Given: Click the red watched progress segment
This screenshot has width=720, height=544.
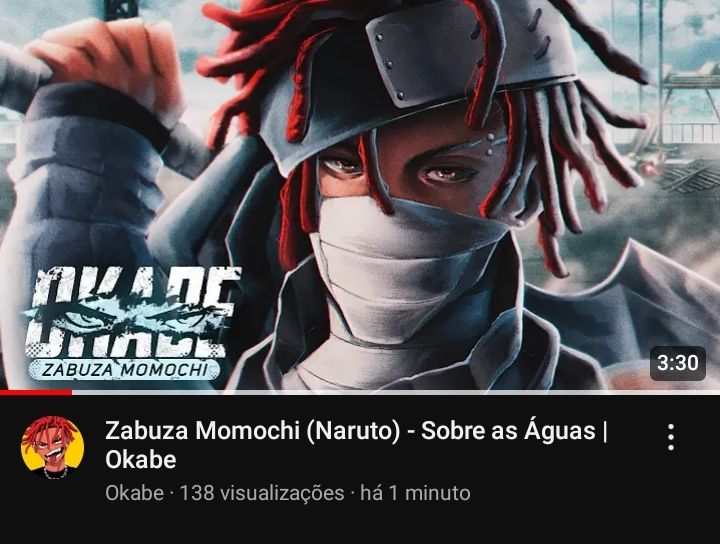Looking at the screenshot, I should click(36, 393).
